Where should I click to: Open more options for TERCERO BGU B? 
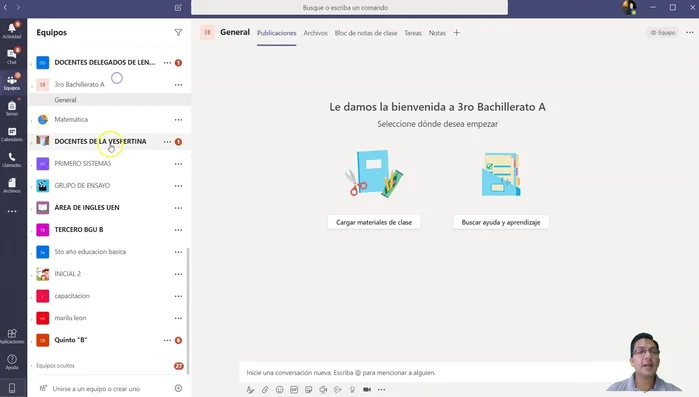click(178, 230)
